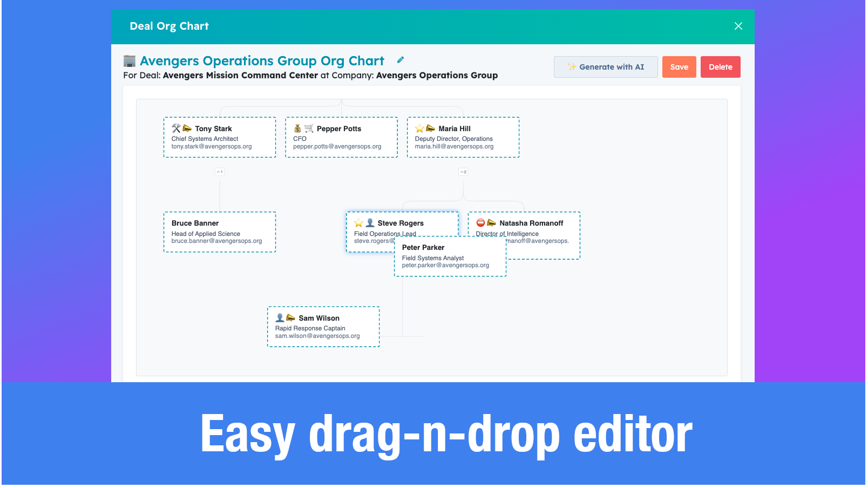Select Bruce Banner name text
Viewport: 868px width, 488px height.
click(195, 223)
